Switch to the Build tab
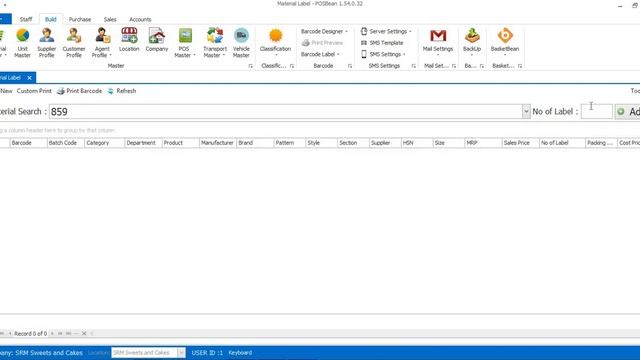The height and width of the screenshot is (360, 640). point(51,19)
